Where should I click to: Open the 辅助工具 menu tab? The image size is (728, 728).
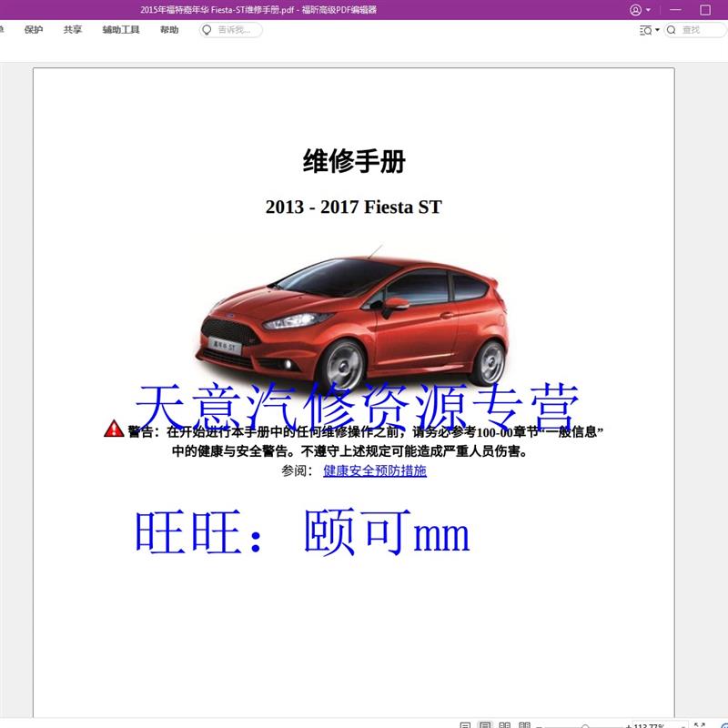tap(121, 30)
